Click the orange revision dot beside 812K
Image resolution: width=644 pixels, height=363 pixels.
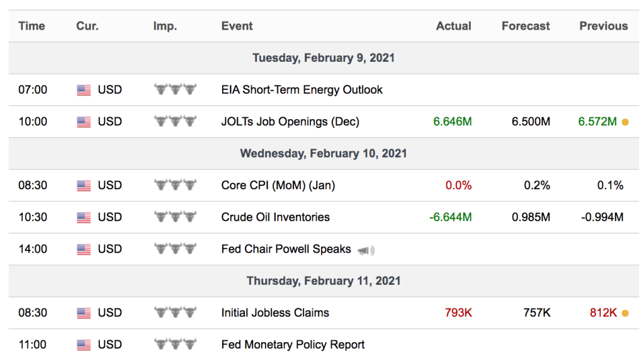(625, 313)
